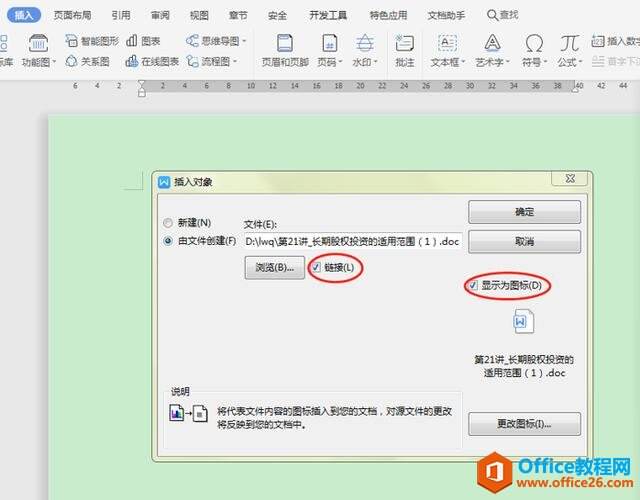Click the document icon preview in dialog
This screenshot has width=640, height=500.
click(524, 322)
